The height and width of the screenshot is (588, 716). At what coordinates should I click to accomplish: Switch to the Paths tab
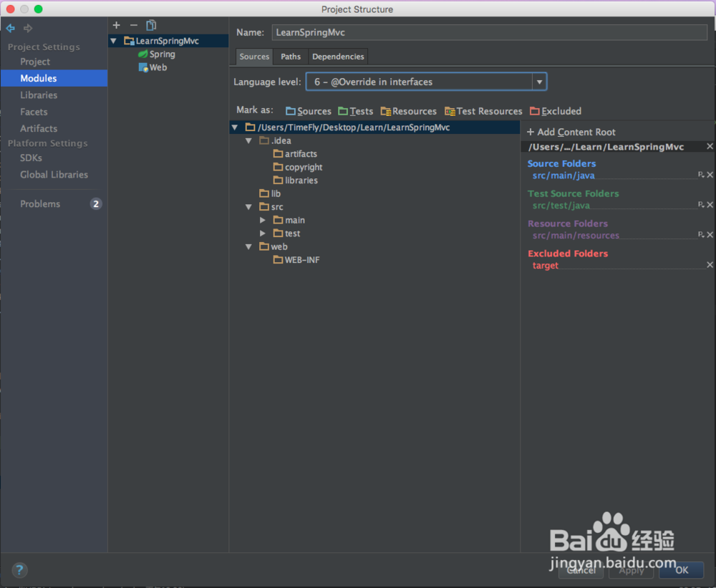point(291,57)
